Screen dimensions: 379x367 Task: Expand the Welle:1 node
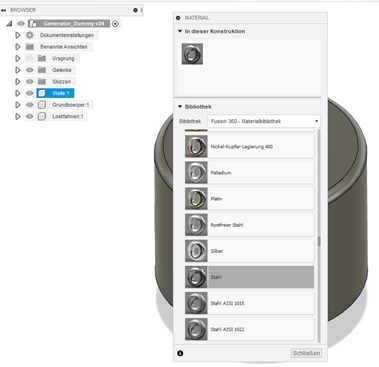coord(18,93)
